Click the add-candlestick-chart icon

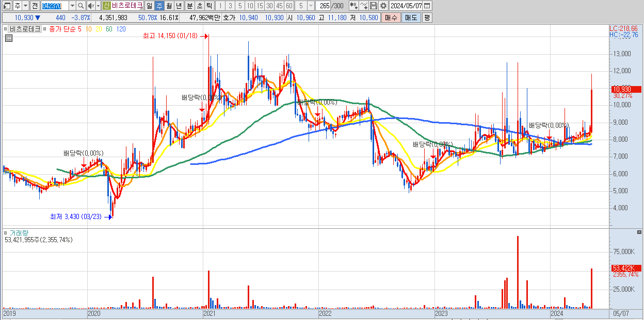click(x=353, y=6)
